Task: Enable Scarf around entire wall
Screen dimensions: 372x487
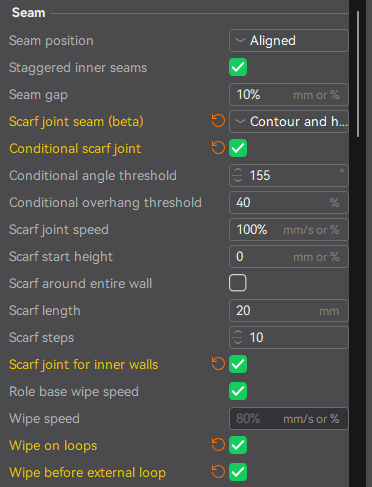Action: 238,283
